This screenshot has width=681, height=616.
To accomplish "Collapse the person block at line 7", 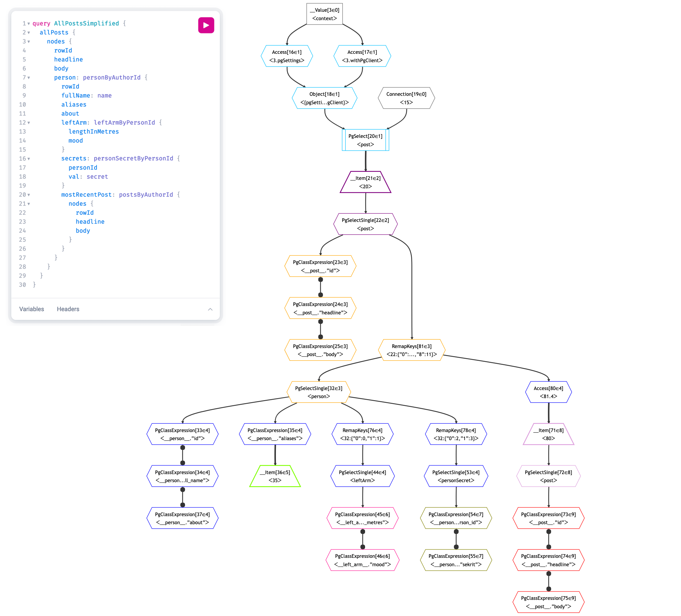I will pos(29,78).
